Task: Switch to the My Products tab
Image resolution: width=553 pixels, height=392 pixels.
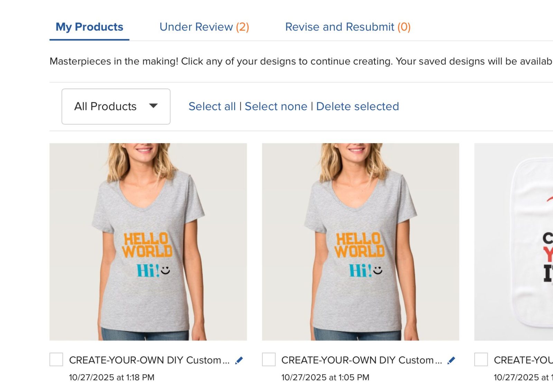Action: (x=89, y=27)
